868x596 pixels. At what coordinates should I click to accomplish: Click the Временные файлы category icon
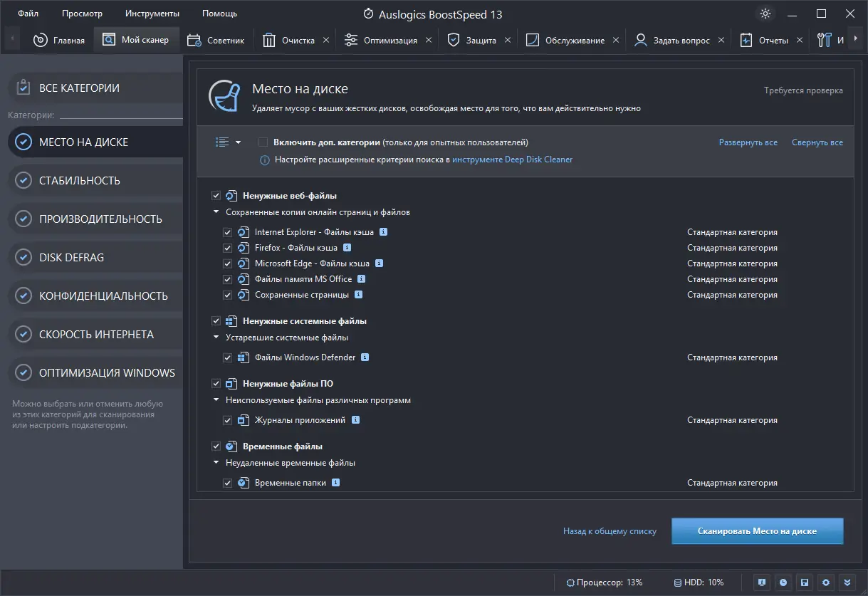231,446
